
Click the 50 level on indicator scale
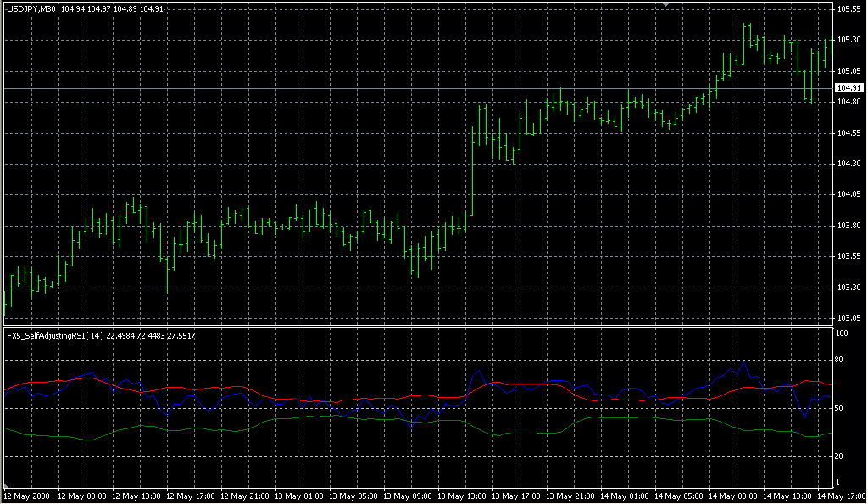pos(840,409)
